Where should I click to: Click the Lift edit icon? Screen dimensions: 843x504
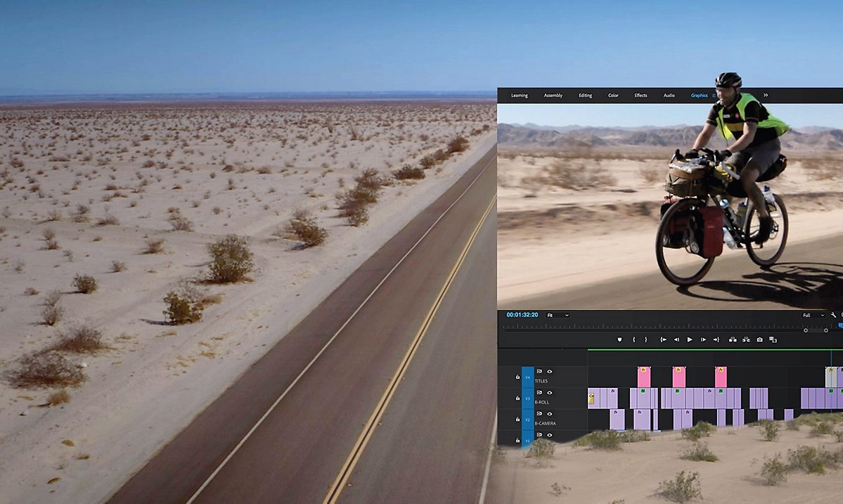pyautogui.click(x=732, y=340)
